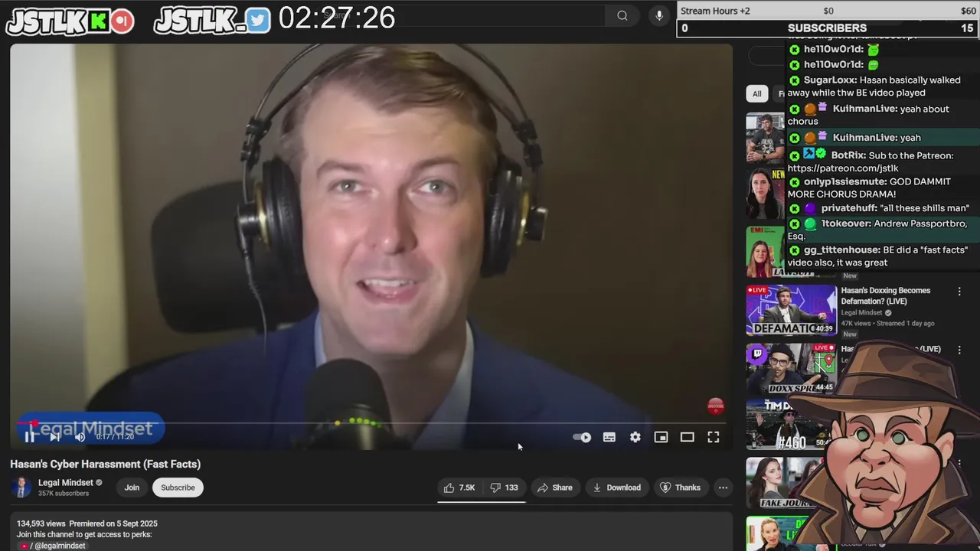
Task: Share this video
Action: coord(555,487)
